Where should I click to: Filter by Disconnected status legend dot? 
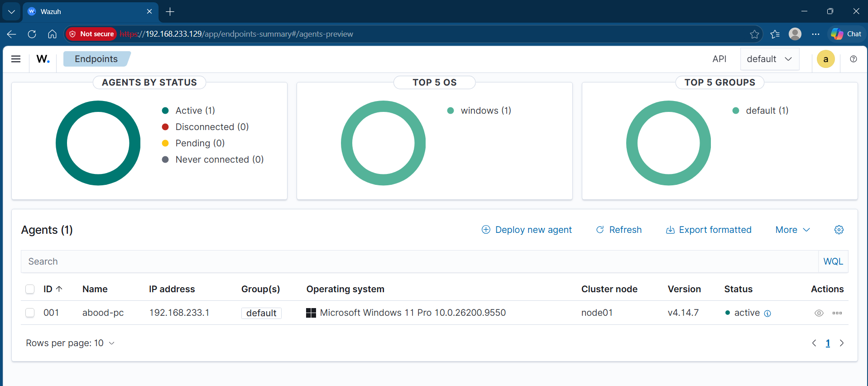165,127
